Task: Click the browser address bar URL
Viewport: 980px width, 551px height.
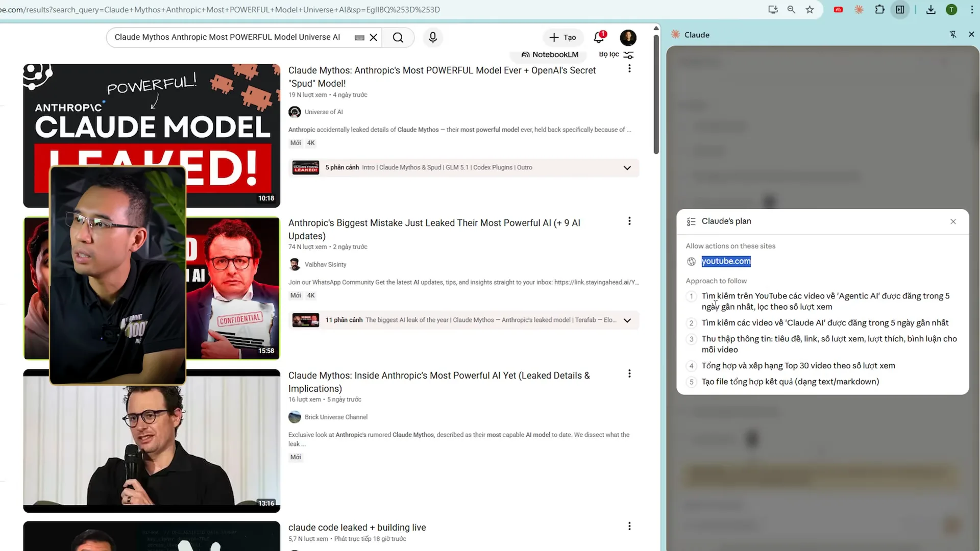Action: tap(219, 9)
